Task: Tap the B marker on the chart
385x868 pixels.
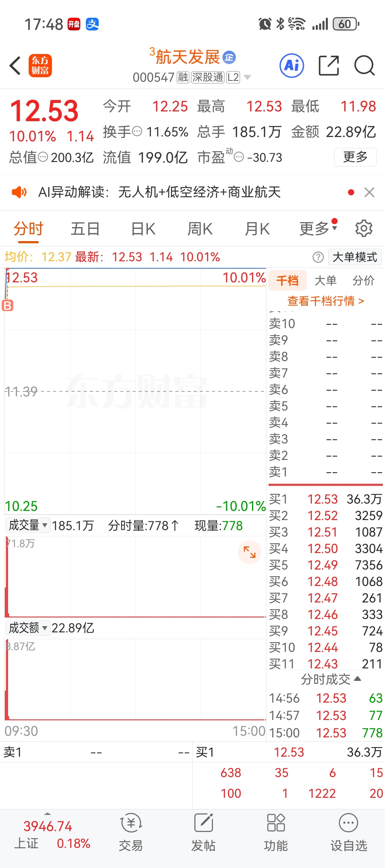Action: [7, 305]
